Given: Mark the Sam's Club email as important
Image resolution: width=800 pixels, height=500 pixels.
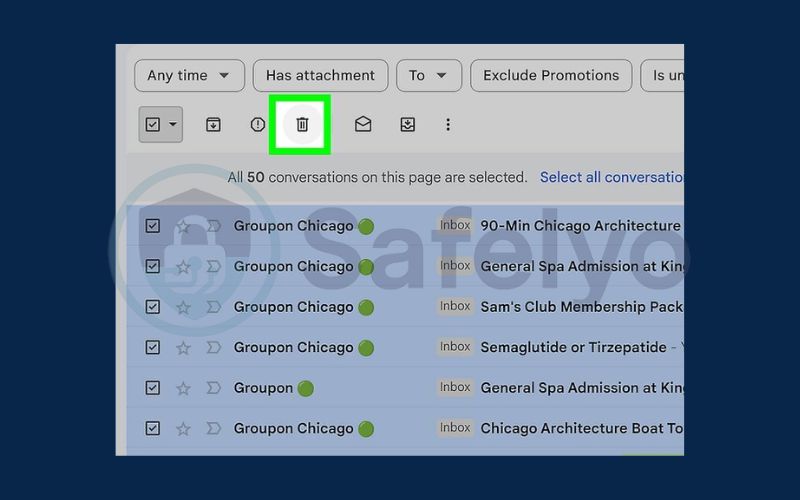Looking at the screenshot, I should click(x=213, y=307).
